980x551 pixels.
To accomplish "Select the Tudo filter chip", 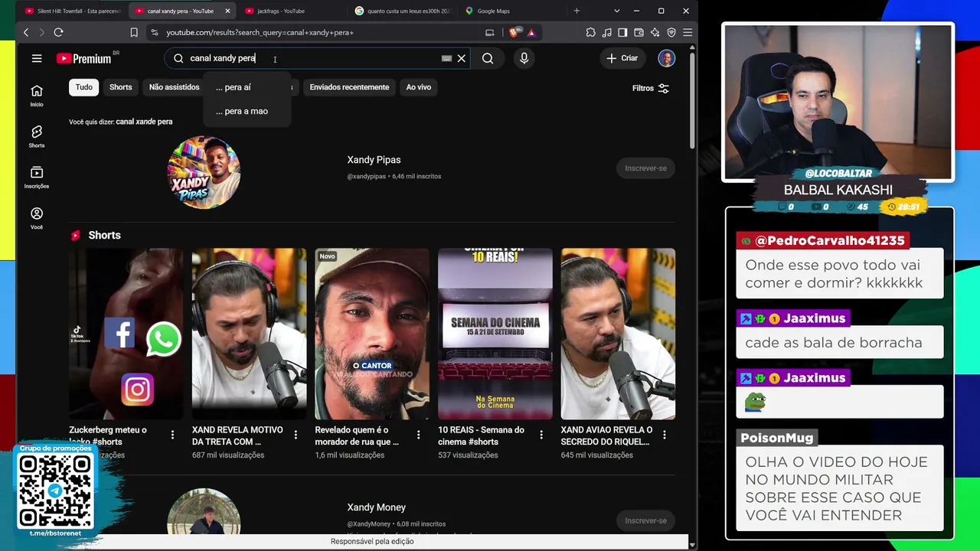I will pyautogui.click(x=84, y=87).
